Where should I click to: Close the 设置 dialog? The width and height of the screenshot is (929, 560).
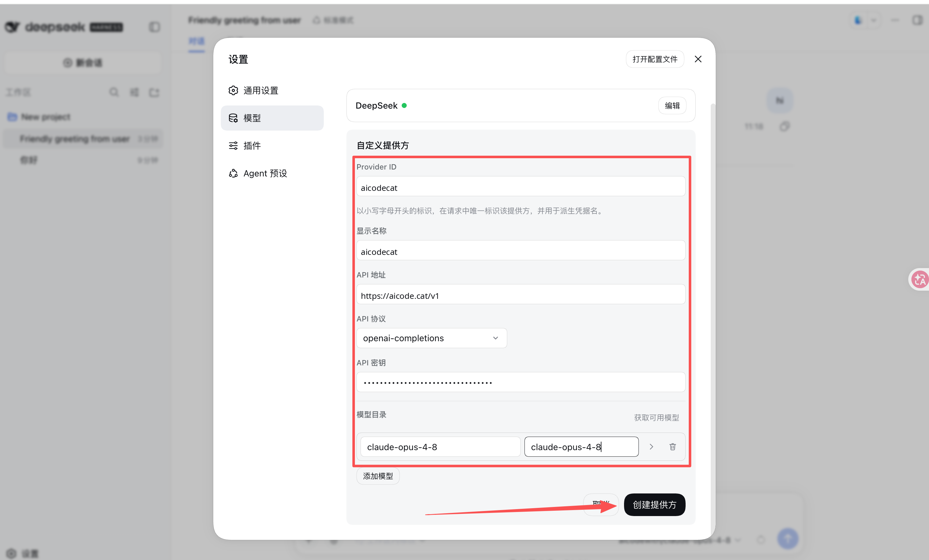pyautogui.click(x=698, y=59)
